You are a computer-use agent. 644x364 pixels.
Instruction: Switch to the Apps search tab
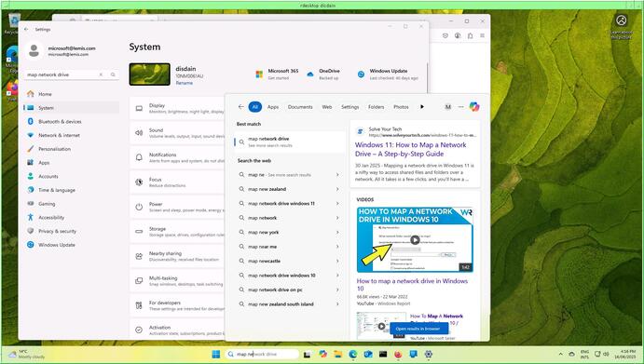273,107
